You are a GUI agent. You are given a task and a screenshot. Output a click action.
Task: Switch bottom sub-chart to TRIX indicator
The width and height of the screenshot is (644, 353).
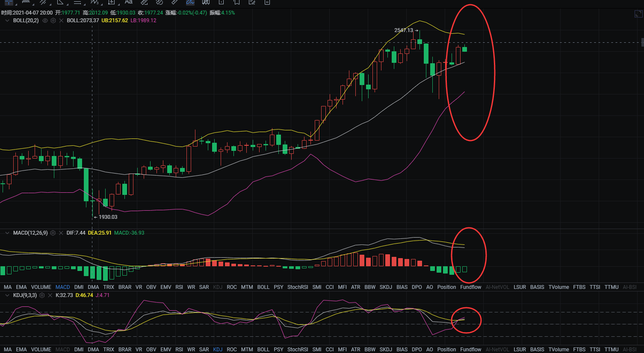(x=109, y=350)
